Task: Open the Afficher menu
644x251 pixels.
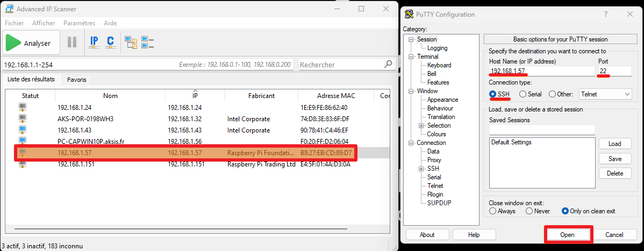Action: pos(44,23)
